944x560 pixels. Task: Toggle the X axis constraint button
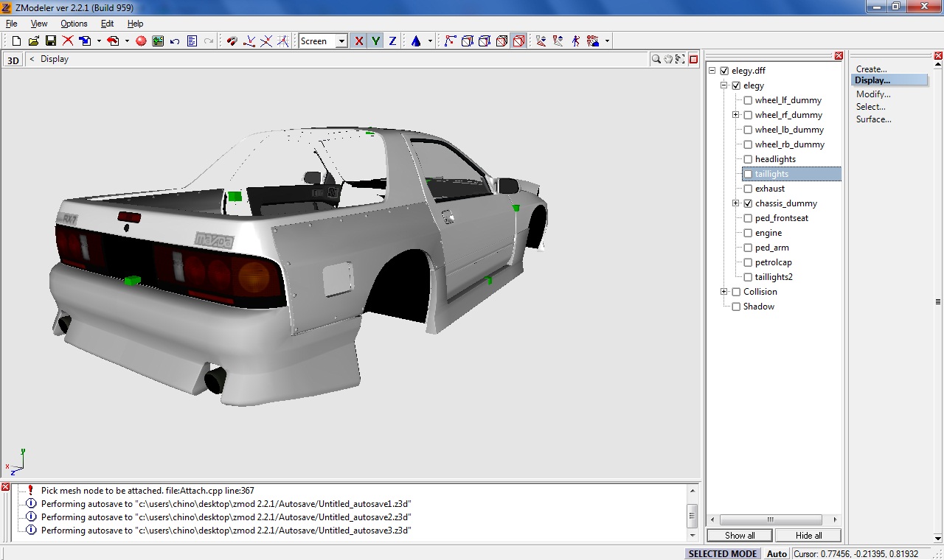tap(359, 41)
